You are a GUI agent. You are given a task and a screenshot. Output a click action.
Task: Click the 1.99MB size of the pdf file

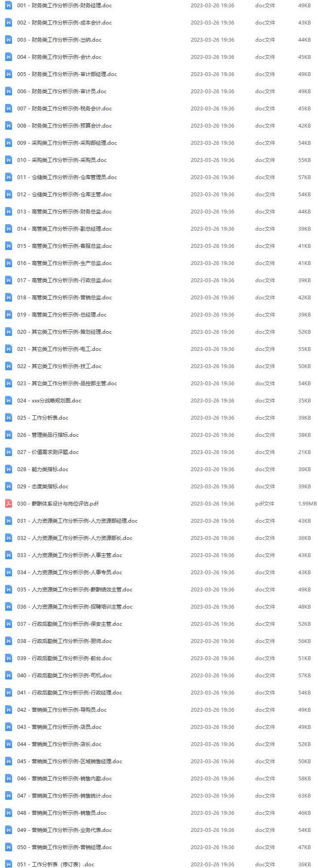point(307,504)
